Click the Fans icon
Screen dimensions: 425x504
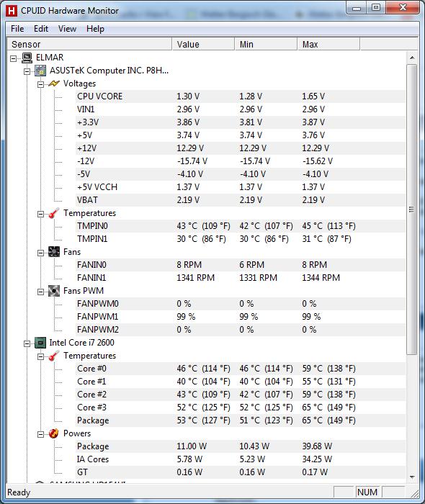(x=54, y=252)
